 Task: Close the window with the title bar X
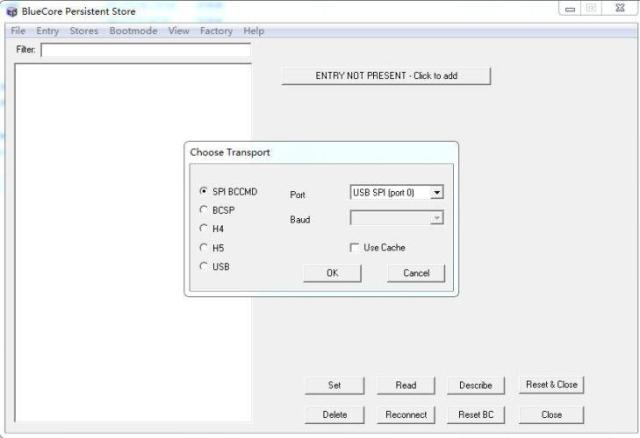point(620,8)
